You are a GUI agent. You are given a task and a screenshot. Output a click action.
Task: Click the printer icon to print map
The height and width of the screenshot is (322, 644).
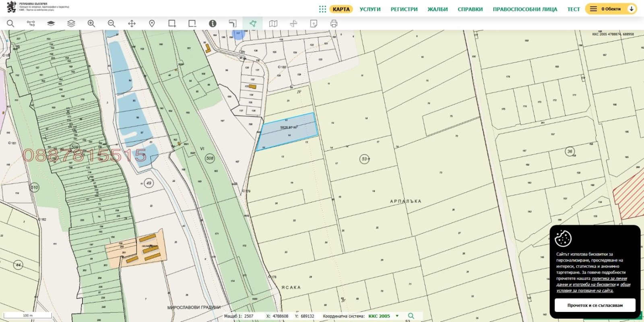tap(334, 24)
